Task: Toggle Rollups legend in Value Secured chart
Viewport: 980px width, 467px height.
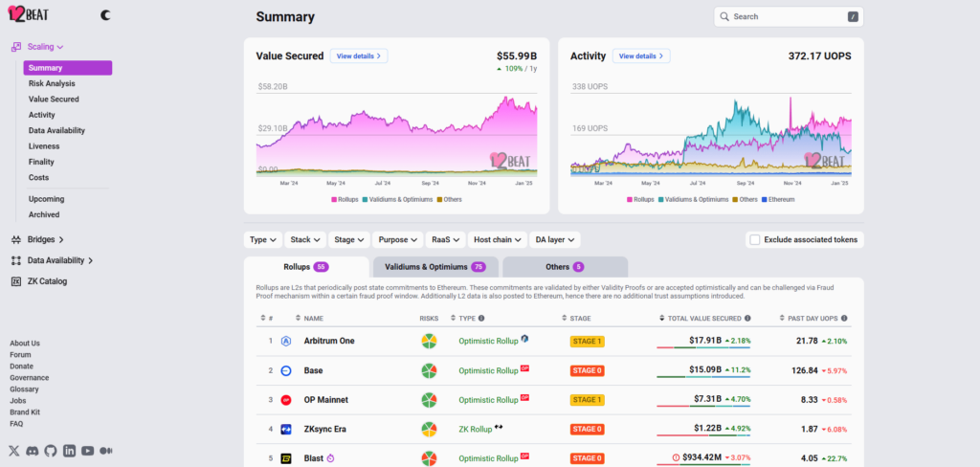Action: coord(344,199)
